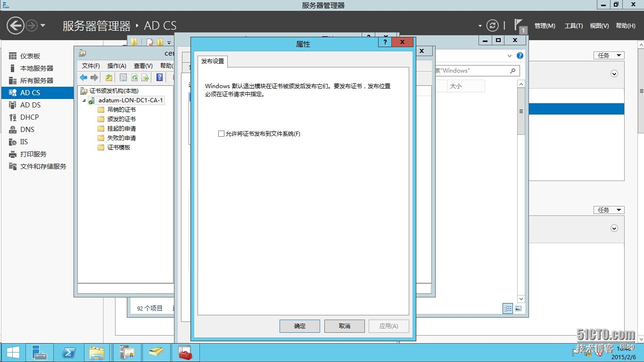Expand the Explorer ribbon chevron
The image size is (644, 362).
[510, 56]
